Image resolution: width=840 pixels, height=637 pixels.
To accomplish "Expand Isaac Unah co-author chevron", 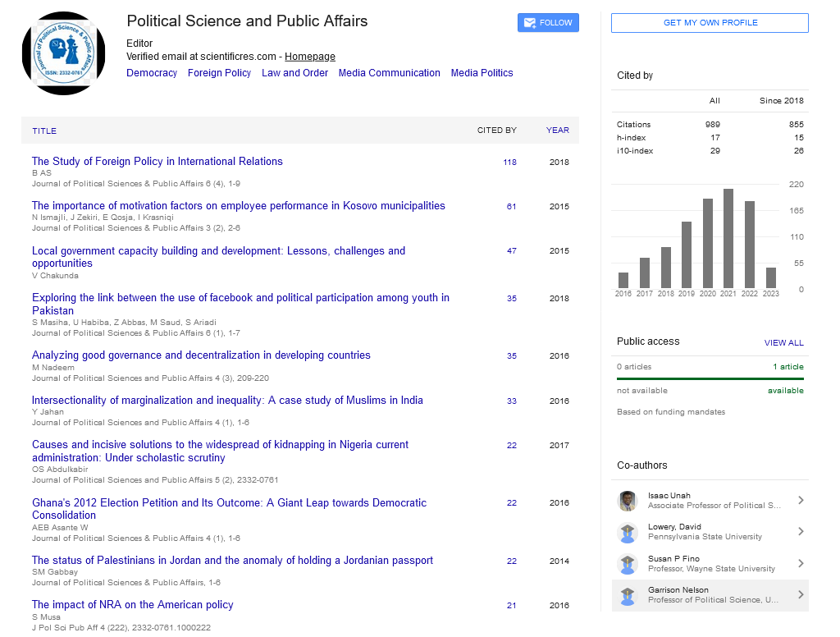I will click(x=801, y=501).
